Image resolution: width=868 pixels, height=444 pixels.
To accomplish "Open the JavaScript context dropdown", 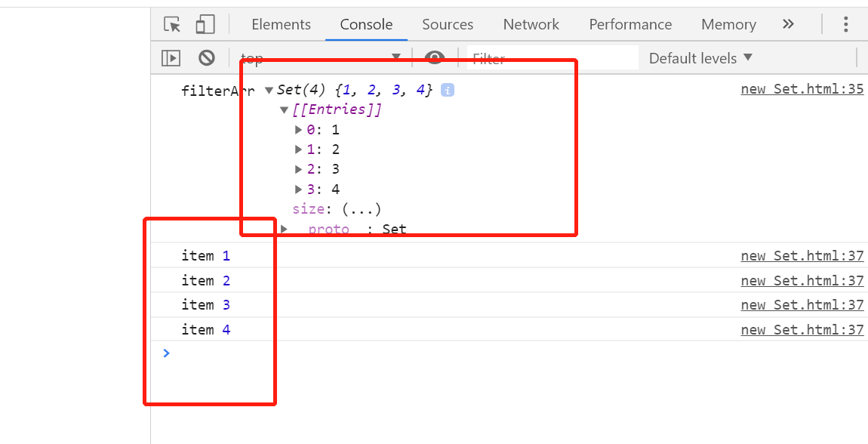I will pyautogui.click(x=321, y=57).
